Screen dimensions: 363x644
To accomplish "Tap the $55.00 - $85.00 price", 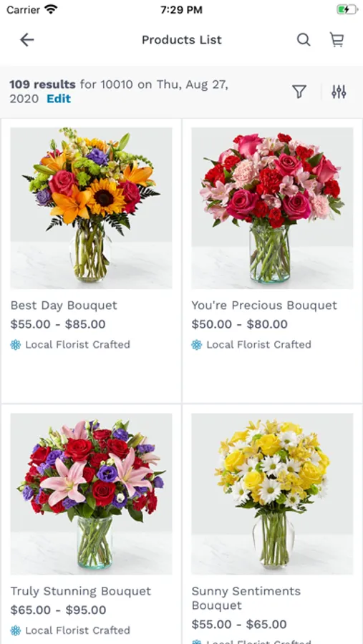I will [x=58, y=324].
